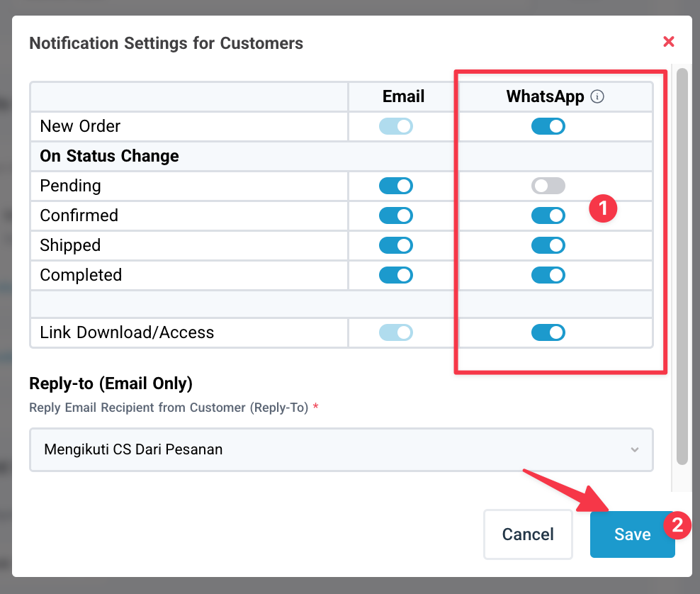Toggle WhatsApp notification for New Order
Screen dimensions: 700x594
click(548, 127)
